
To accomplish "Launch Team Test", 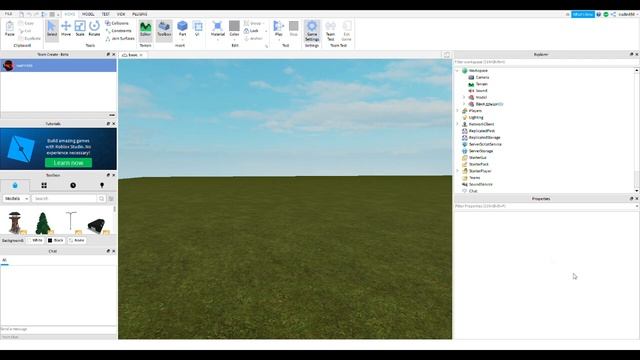I will click(x=331, y=31).
